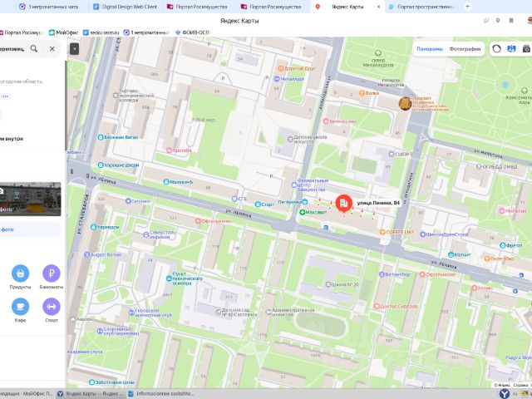Click the Yandex browser tray icon
The height and width of the screenshot is (399, 532).
click(x=505, y=393)
